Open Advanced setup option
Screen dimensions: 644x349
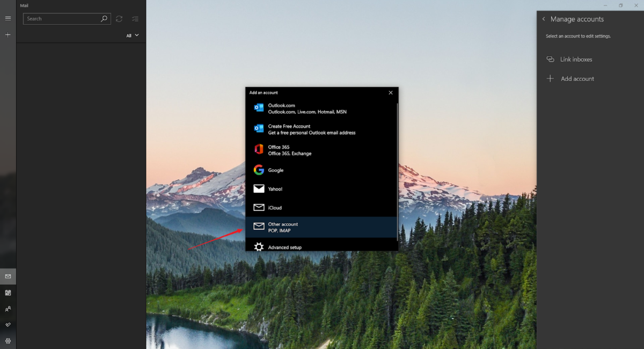[x=321, y=246]
